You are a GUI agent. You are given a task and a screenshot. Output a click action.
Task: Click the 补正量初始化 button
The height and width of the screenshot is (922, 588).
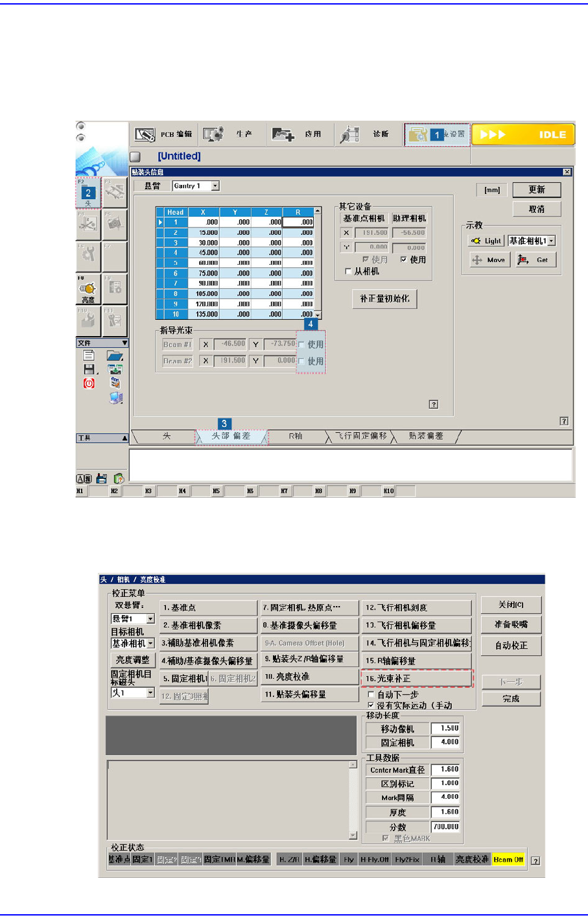pyautogui.click(x=385, y=298)
